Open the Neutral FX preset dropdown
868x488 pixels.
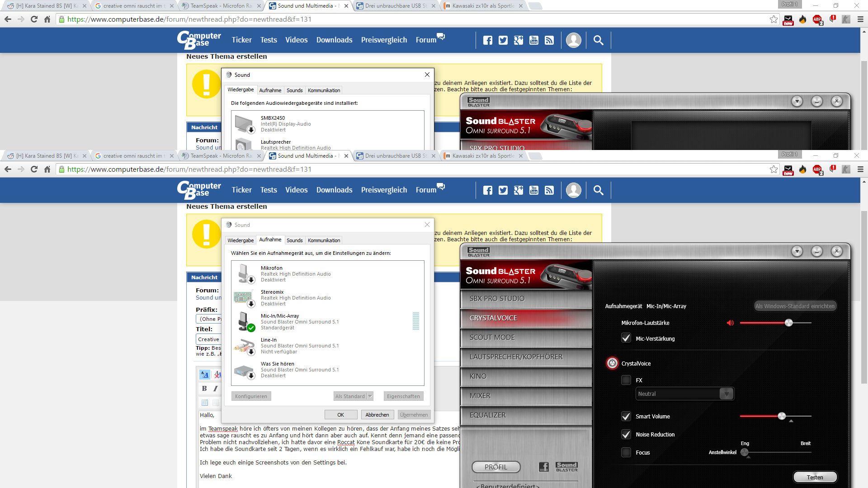tap(685, 394)
